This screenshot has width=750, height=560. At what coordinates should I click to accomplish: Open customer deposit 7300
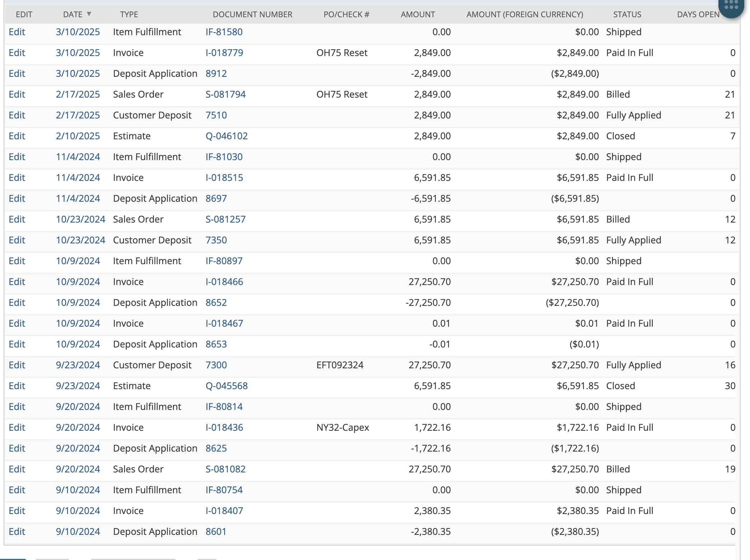click(x=216, y=365)
